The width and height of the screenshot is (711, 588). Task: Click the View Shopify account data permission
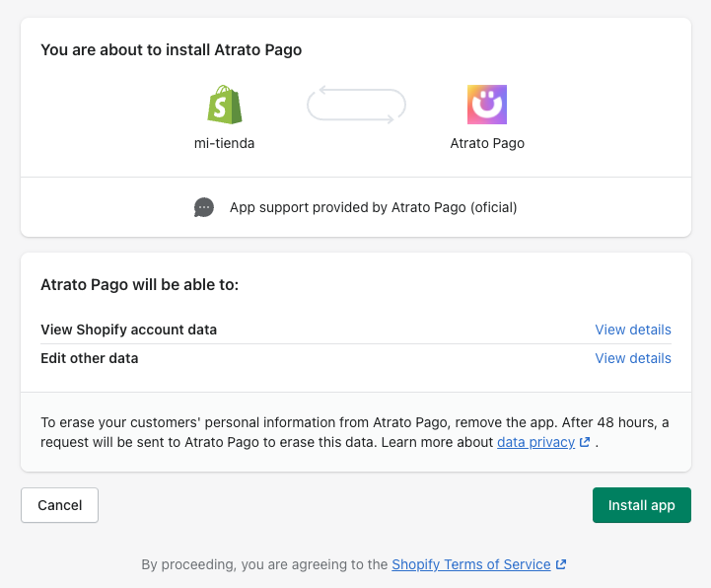click(129, 330)
